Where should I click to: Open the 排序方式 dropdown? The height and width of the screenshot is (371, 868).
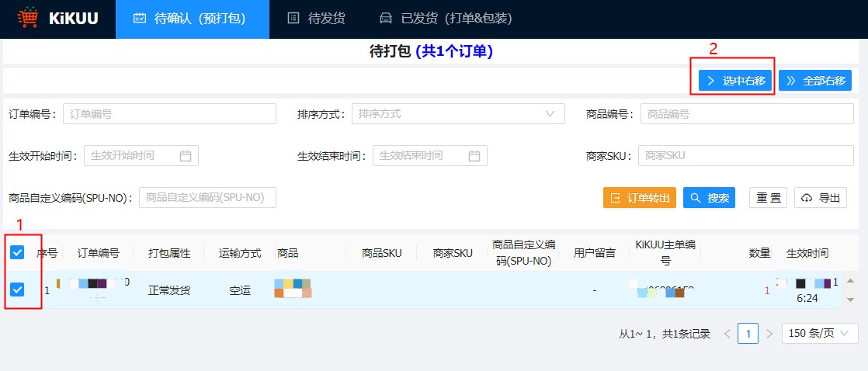coord(458,114)
